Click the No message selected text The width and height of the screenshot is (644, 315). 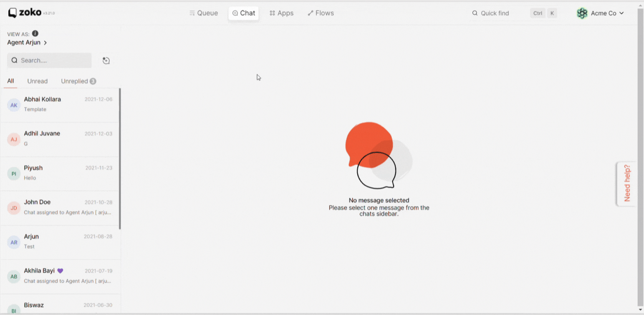(379, 200)
